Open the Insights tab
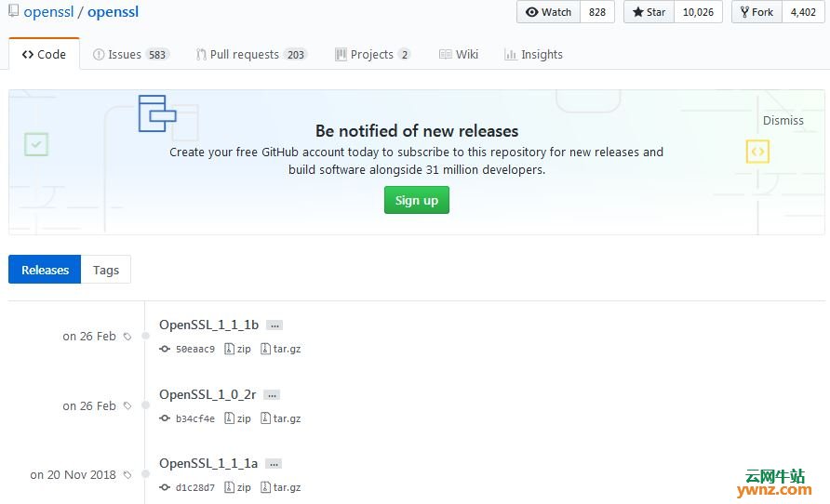 click(533, 55)
